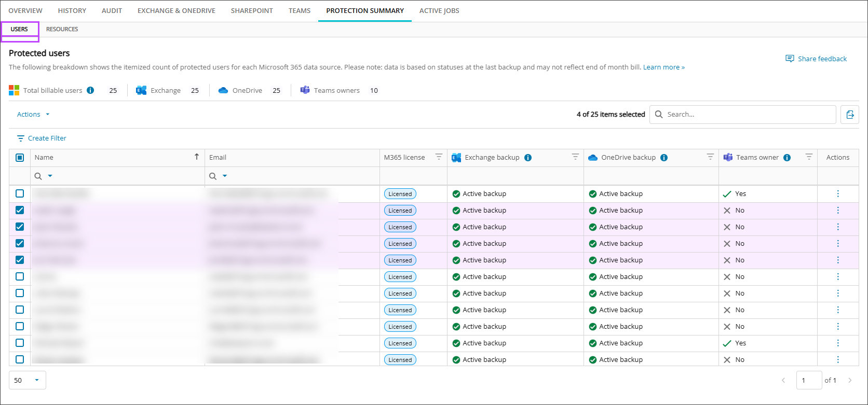The image size is (868, 405).
Task: Click the sort arrow in the Name column header
Action: tap(197, 157)
